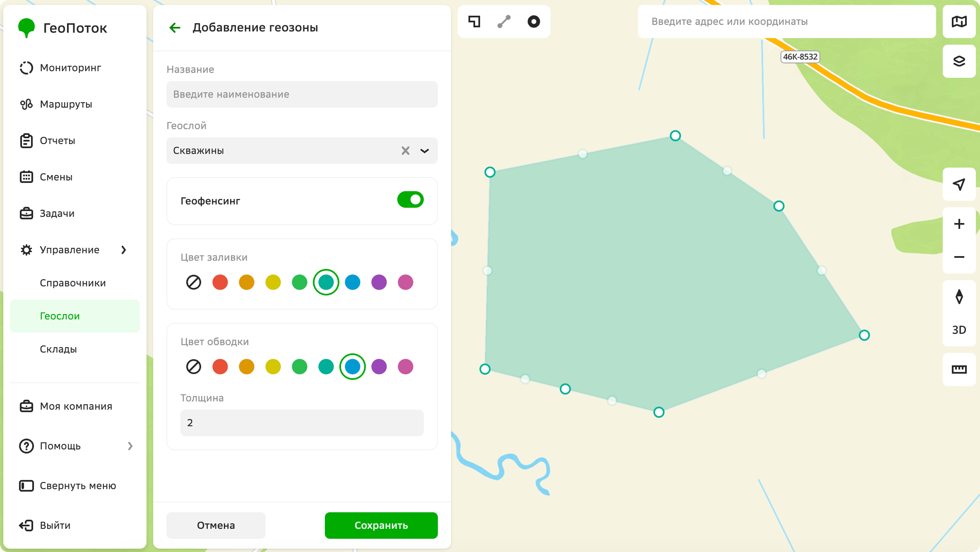Select the circle zone tool

coord(534,22)
